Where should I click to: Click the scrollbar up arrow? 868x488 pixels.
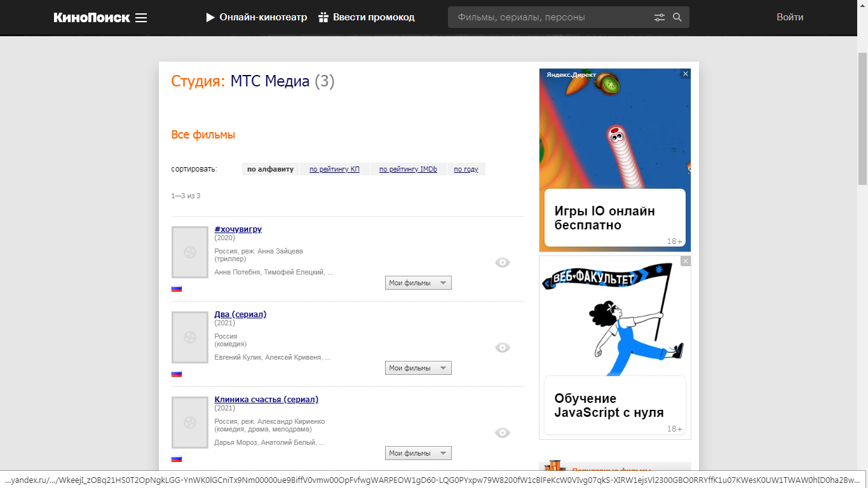[x=862, y=5]
